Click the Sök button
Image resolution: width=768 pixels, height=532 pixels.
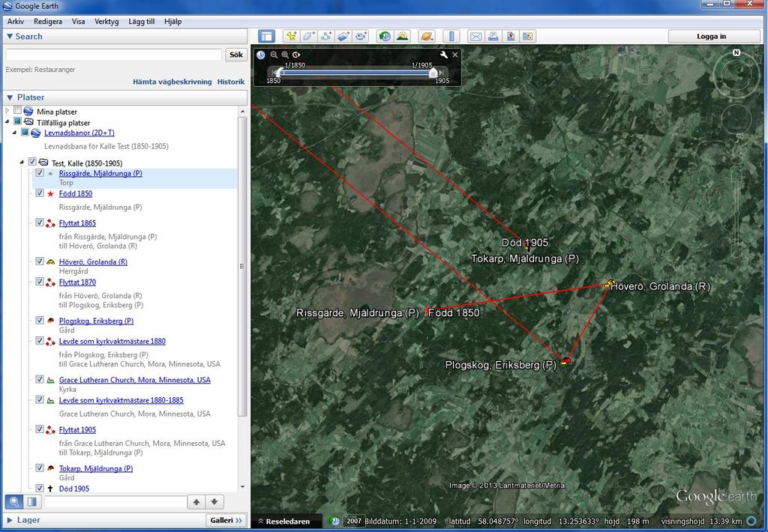(x=236, y=55)
